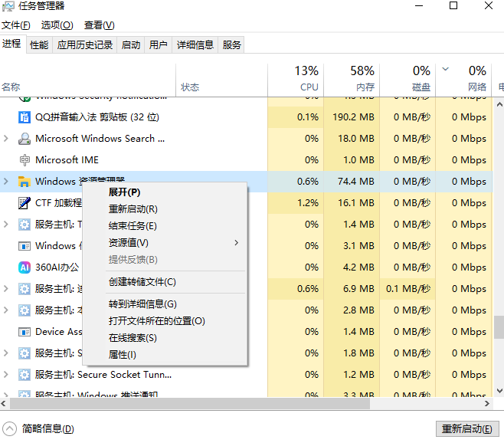Click the Microsoft Windows Search process icon
504x443 pixels.
click(x=25, y=139)
